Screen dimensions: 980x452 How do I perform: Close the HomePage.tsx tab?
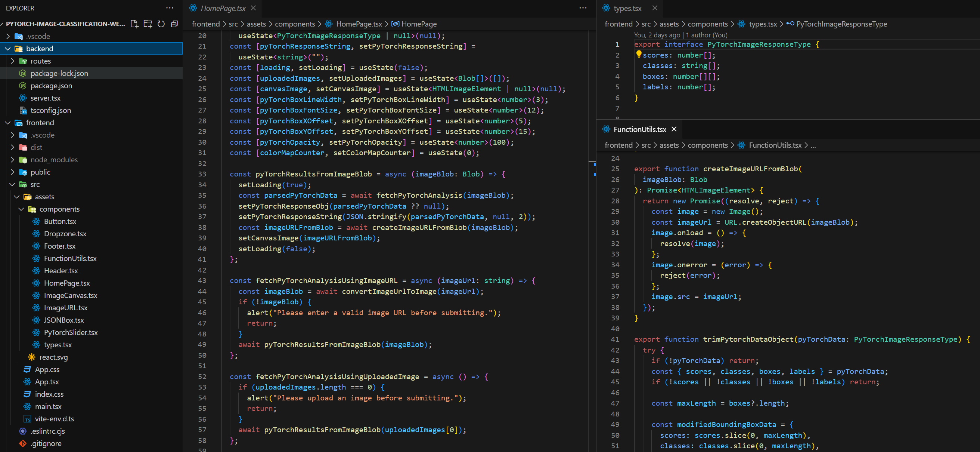pyautogui.click(x=253, y=8)
